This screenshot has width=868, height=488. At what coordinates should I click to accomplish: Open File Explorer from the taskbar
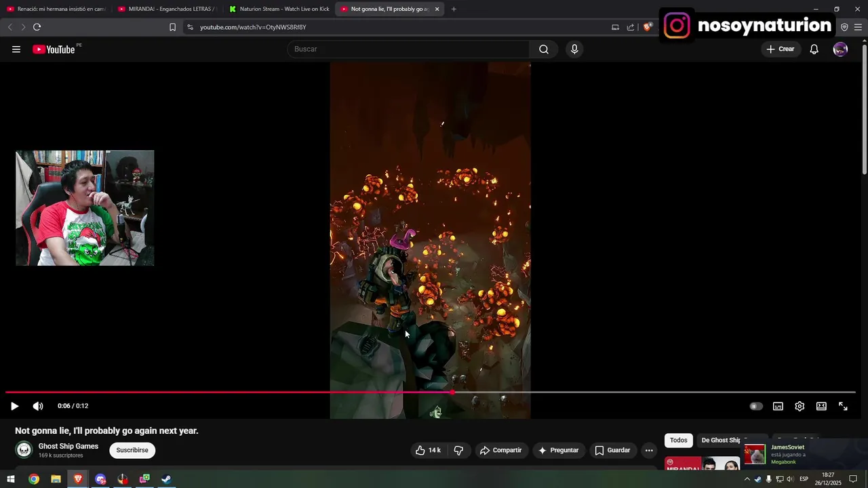point(56,479)
